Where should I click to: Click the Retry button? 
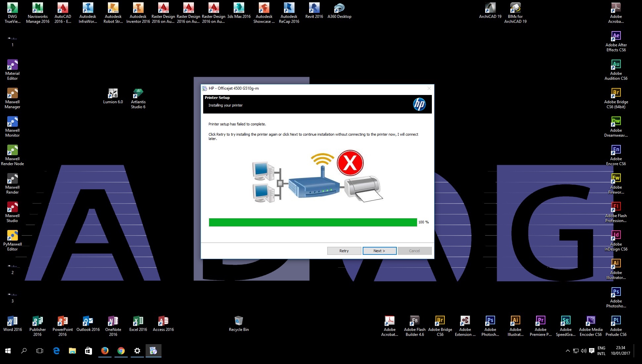344,250
